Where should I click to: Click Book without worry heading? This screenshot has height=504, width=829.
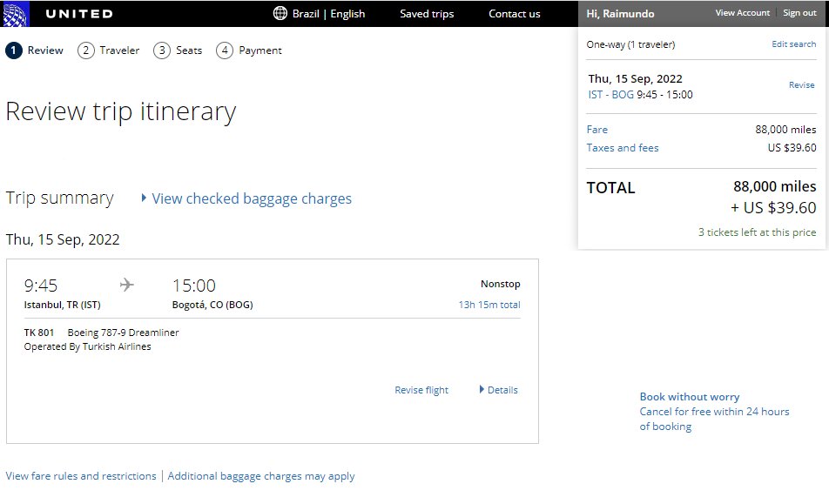click(x=690, y=397)
